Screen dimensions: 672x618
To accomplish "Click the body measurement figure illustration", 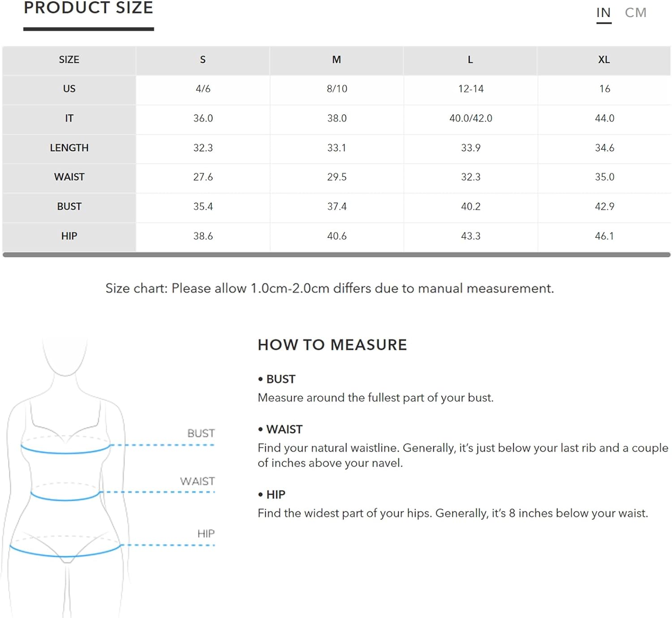I will pos(66,478).
